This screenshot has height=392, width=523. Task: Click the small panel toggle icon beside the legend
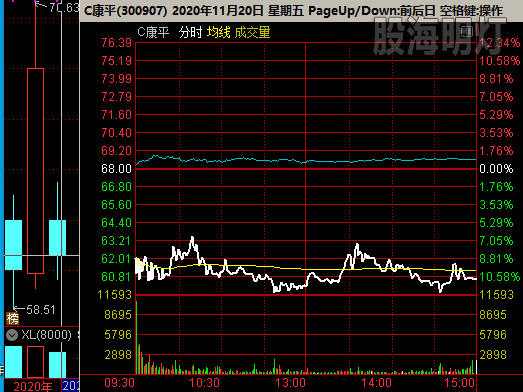[x=467, y=32]
